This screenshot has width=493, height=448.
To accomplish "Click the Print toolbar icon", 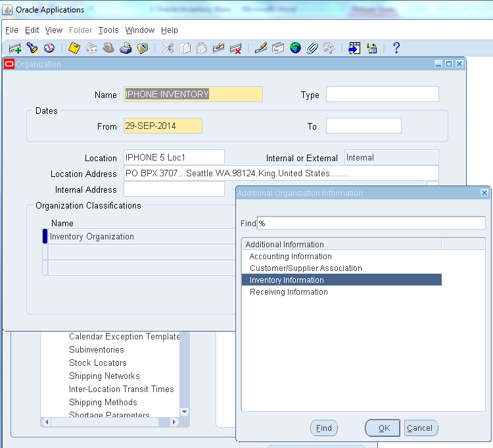I will click(x=126, y=48).
